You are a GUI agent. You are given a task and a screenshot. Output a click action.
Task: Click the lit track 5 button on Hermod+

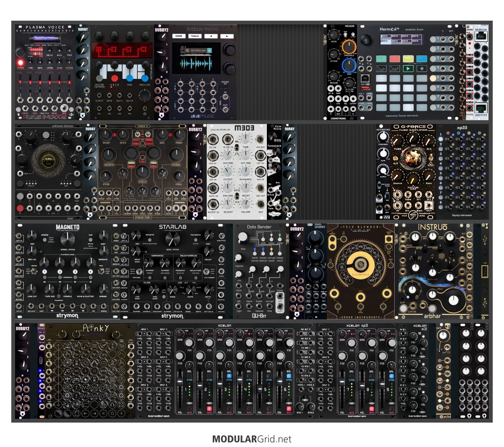coord(434,78)
